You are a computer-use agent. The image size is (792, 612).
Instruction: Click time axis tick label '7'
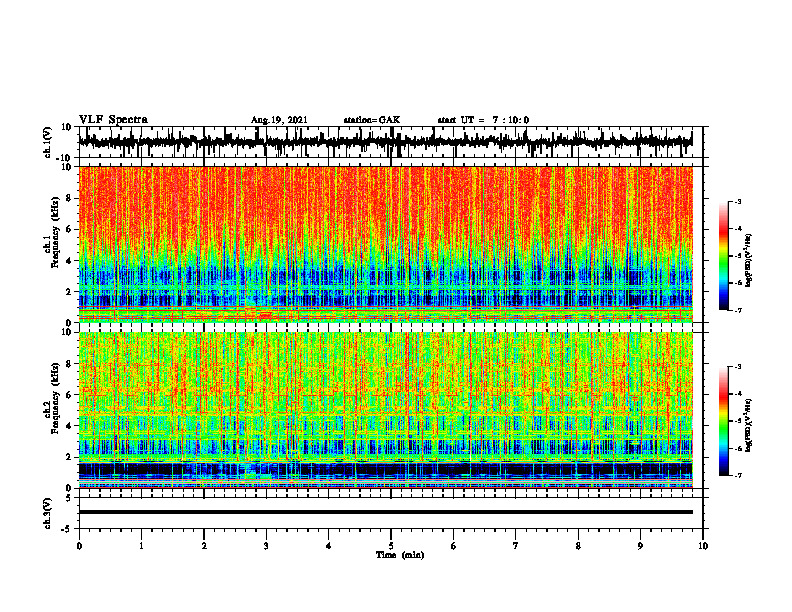(x=516, y=546)
